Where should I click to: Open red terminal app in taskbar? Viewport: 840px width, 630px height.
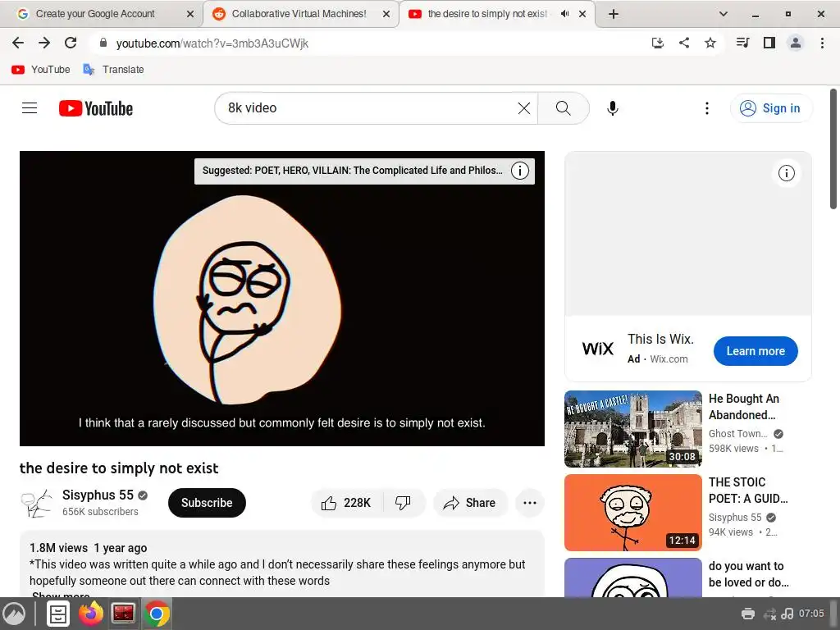click(x=123, y=614)
